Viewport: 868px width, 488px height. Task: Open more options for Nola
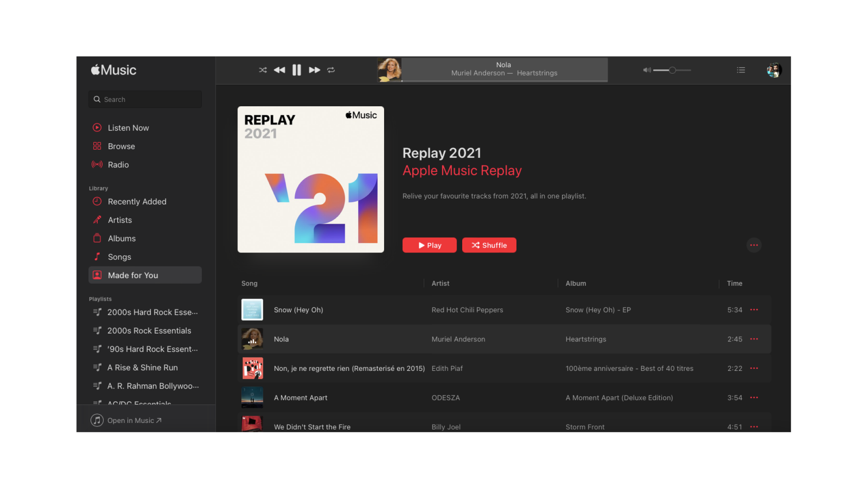tap(754, 339)
